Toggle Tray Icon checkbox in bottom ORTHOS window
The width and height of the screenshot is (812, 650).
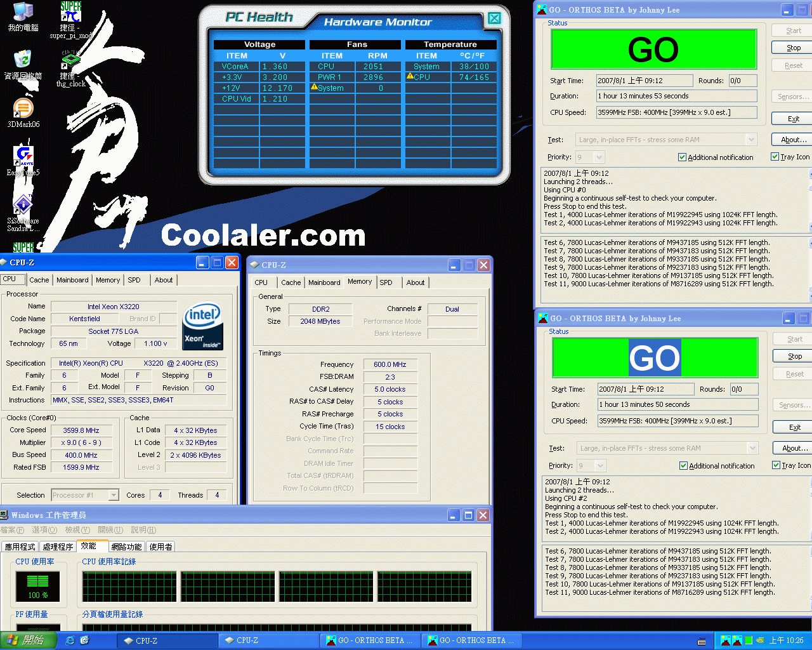(776, 465)
